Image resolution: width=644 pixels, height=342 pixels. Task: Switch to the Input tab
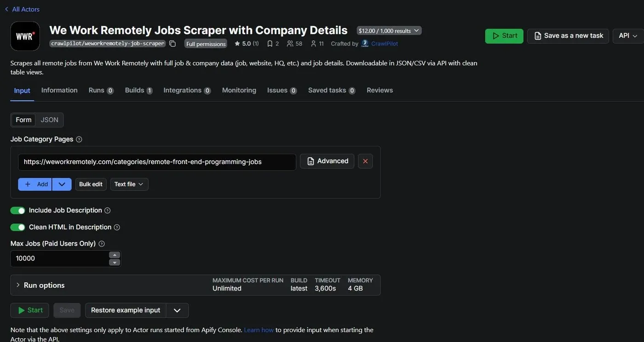[x=22, y=91]
